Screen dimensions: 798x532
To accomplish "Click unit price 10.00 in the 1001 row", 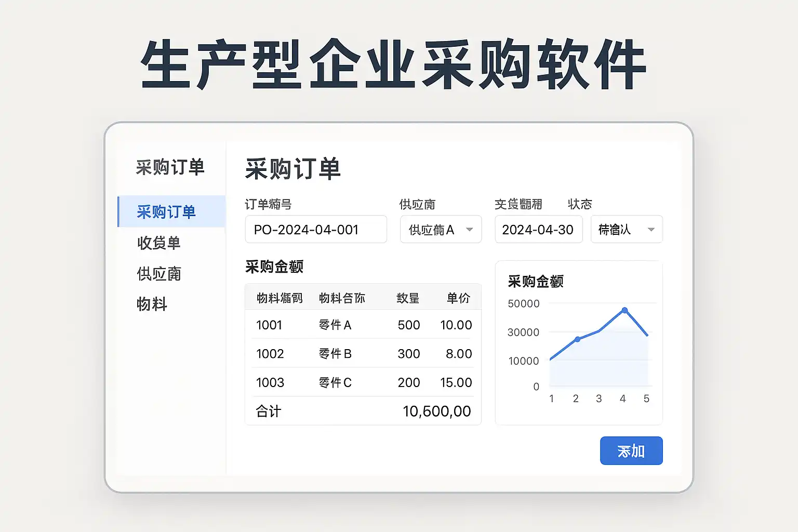I will coord(456,325).
